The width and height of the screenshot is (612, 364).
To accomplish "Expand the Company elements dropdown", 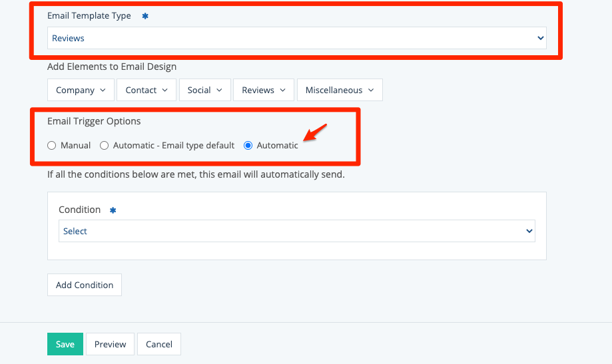I will pyautogui.click(x=81, y=90).
